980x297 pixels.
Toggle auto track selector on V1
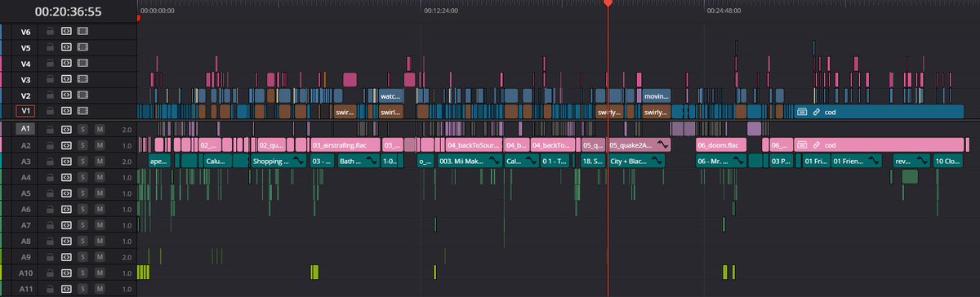click(x=66, y=111)
